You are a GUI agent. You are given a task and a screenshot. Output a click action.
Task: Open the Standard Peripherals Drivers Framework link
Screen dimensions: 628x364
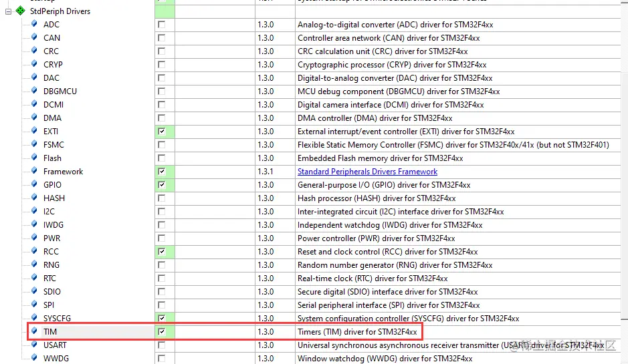[367, 172]
